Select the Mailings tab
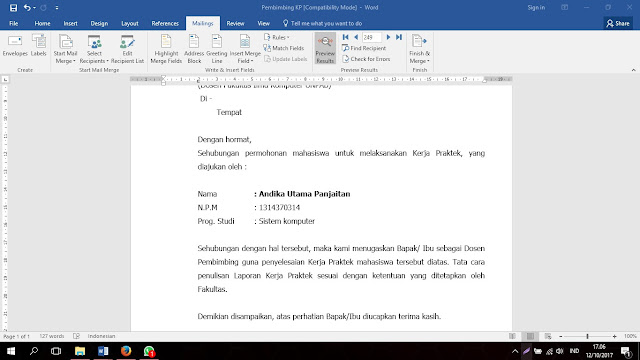 [203, 23]
